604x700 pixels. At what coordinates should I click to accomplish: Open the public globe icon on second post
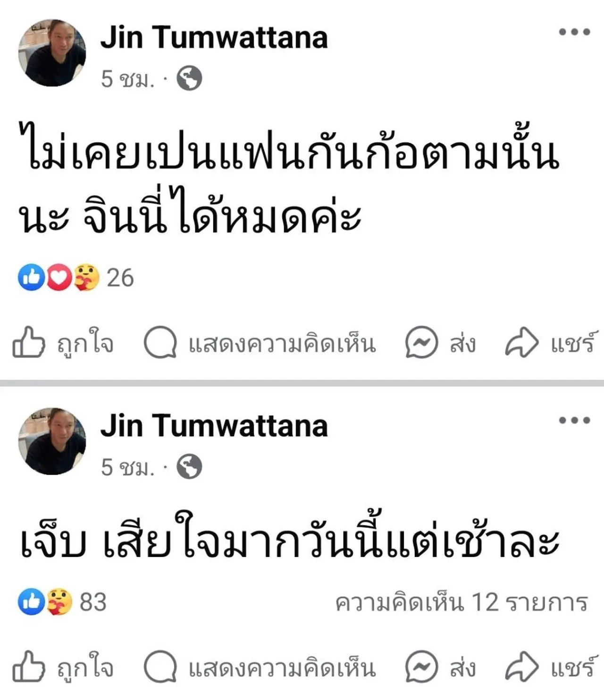[x=189, y=467]
